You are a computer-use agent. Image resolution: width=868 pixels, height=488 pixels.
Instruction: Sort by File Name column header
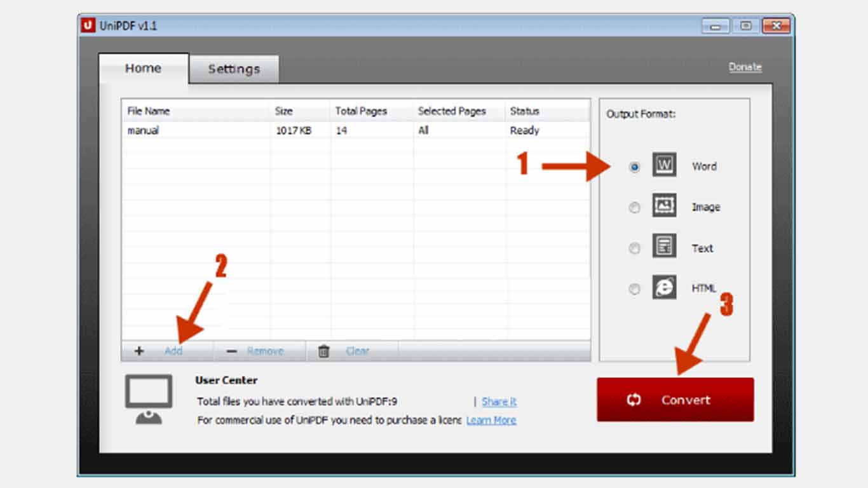(x=196, y=111)
